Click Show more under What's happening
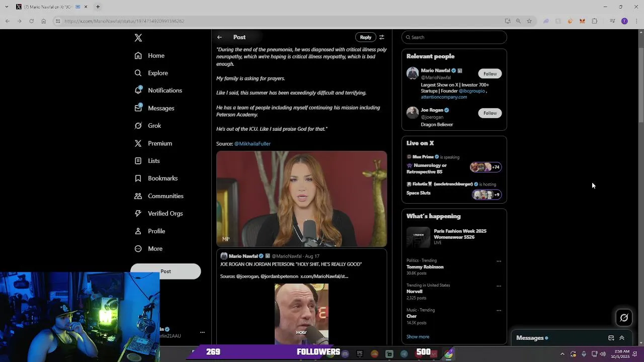This screenshot has height=362, width=644. click(418, 337)
